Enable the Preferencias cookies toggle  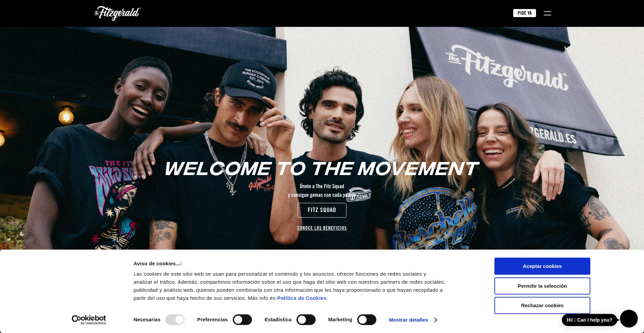(242, 320)
